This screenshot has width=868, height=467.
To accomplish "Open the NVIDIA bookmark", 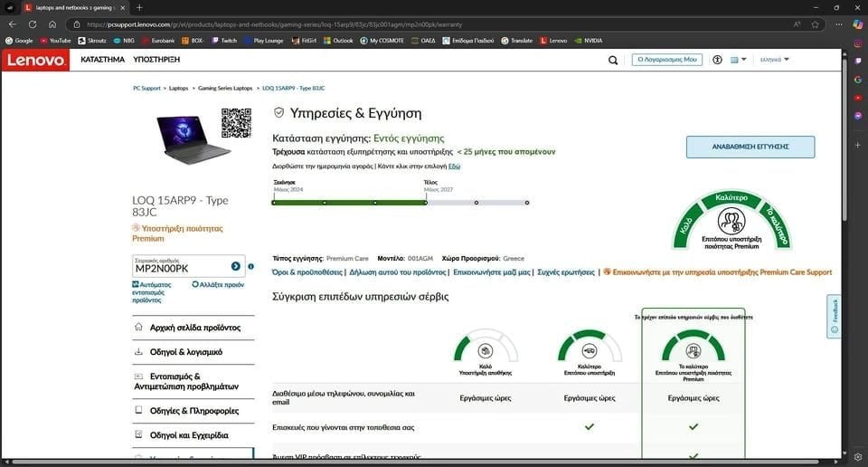I will (x=589, y=41).
